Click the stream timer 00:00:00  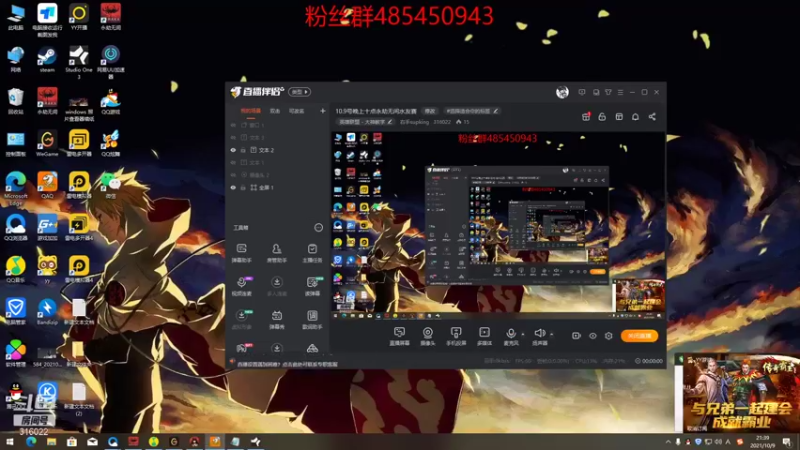649,361
